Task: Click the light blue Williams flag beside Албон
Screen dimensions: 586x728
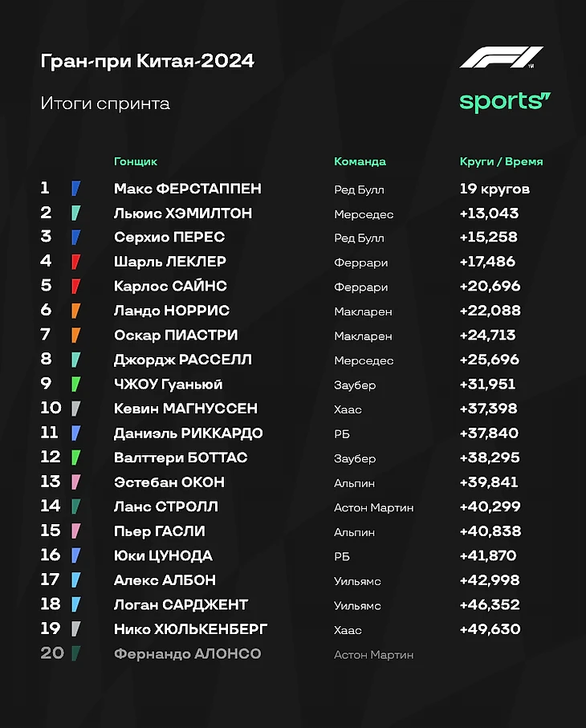Action: click(75, 580)
